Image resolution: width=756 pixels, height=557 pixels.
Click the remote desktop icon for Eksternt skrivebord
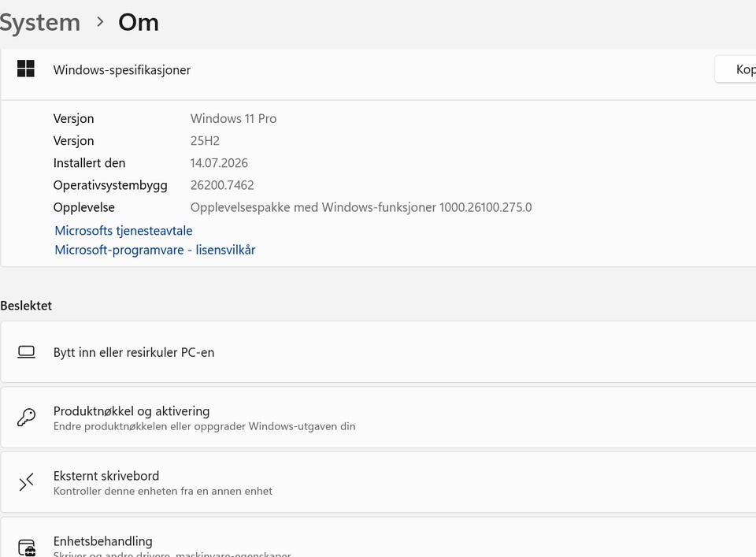(x=26, y=482)
